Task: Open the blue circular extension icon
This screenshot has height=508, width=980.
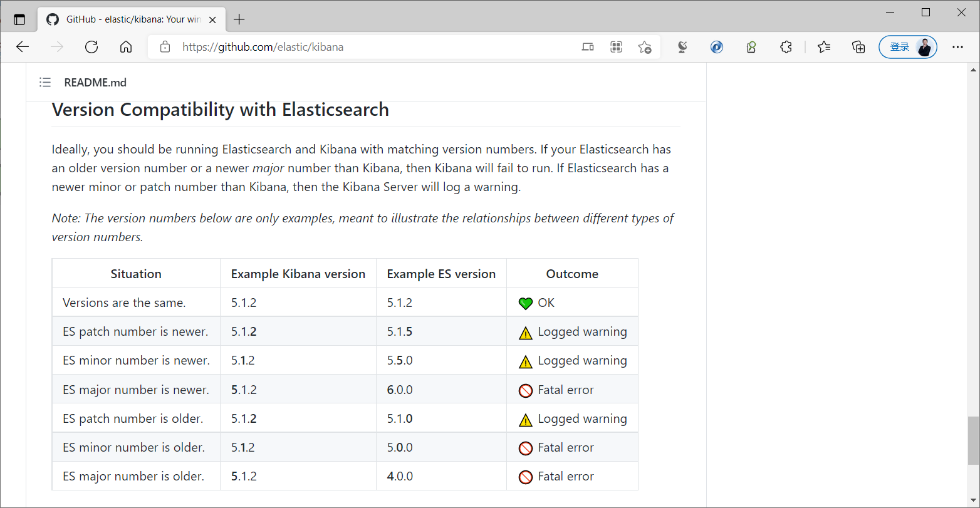Action: click(717, 47)
